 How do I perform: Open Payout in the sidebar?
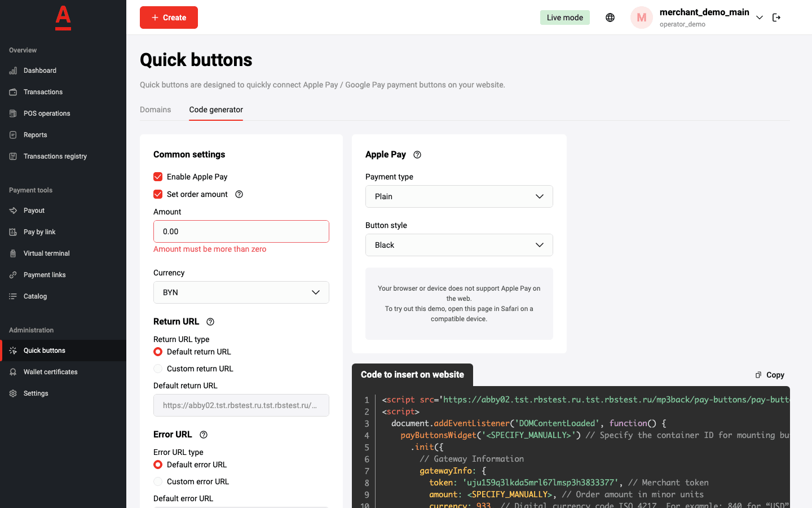tap(63, 211)
